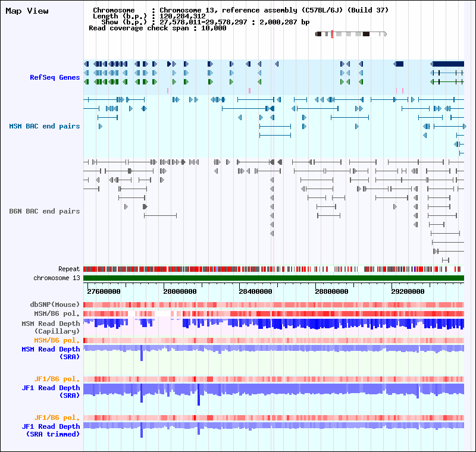
Task: Open MSM Read Depth (SRA) track link
Action: [51, 353]
